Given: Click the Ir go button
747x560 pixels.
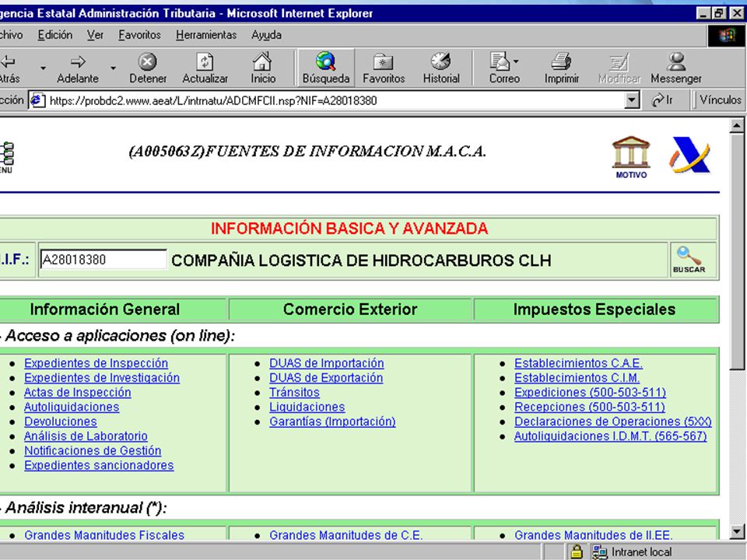Looking at the screenshot, I should [663, 100].
